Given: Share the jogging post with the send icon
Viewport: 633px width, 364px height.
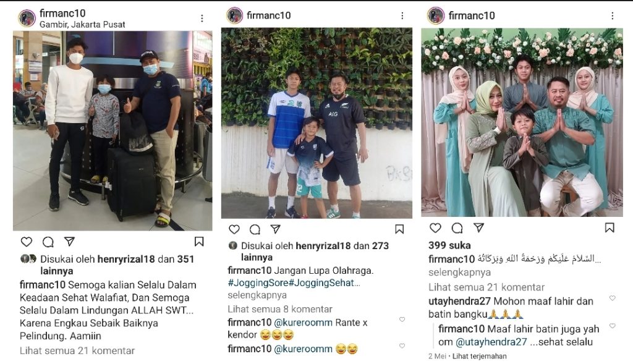Looking at the screenshot, I should pos(275,229).
